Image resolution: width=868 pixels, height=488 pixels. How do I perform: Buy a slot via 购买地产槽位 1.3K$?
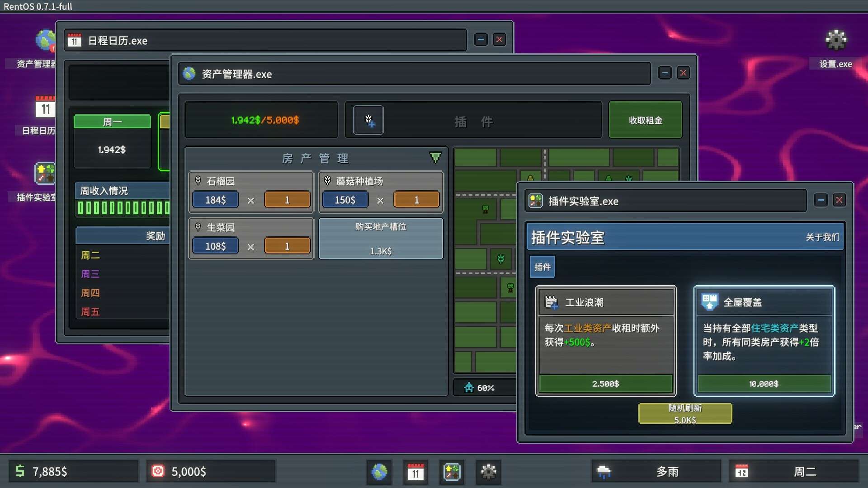pos(380,239)
